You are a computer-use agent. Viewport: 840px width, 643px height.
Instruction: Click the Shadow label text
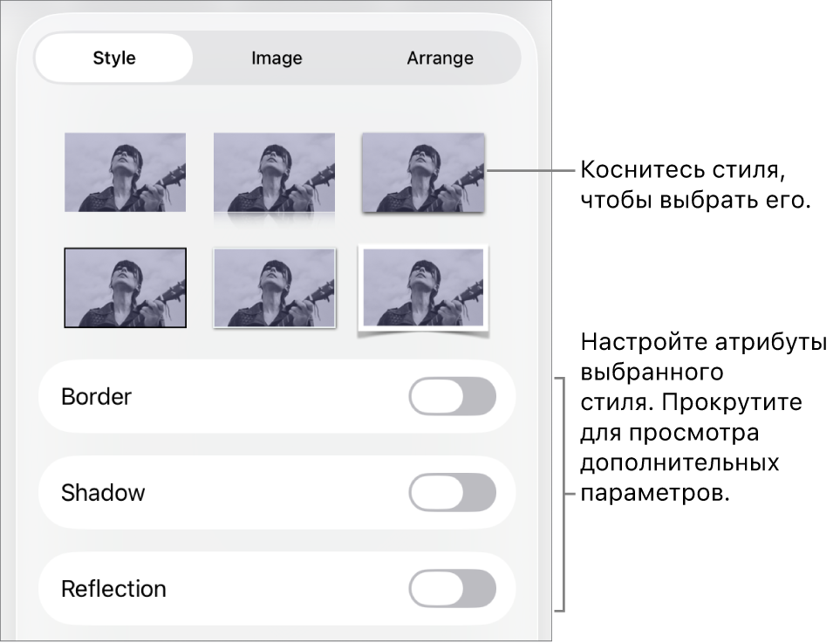pos(103,493)
